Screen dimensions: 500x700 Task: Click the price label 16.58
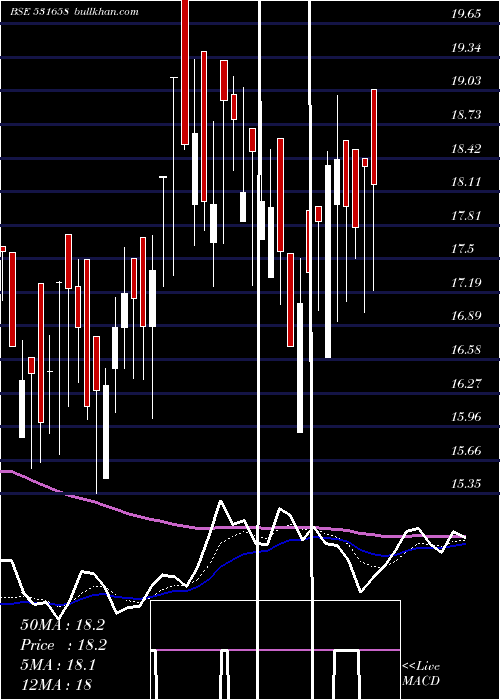coord(466,350)
